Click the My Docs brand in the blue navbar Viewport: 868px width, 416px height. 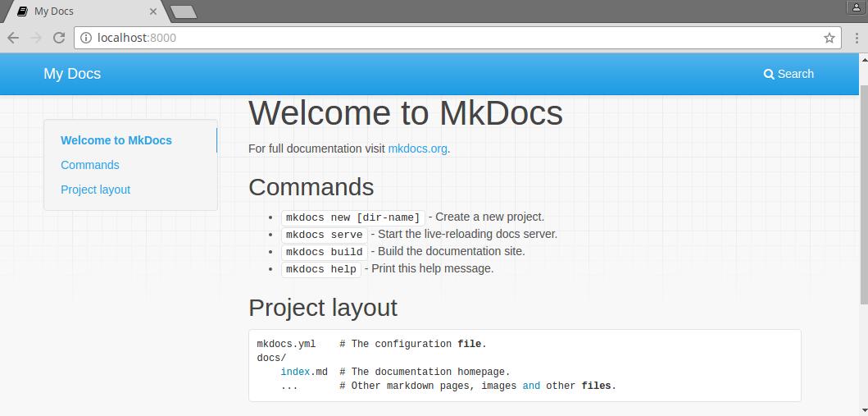tap(72, 74)
